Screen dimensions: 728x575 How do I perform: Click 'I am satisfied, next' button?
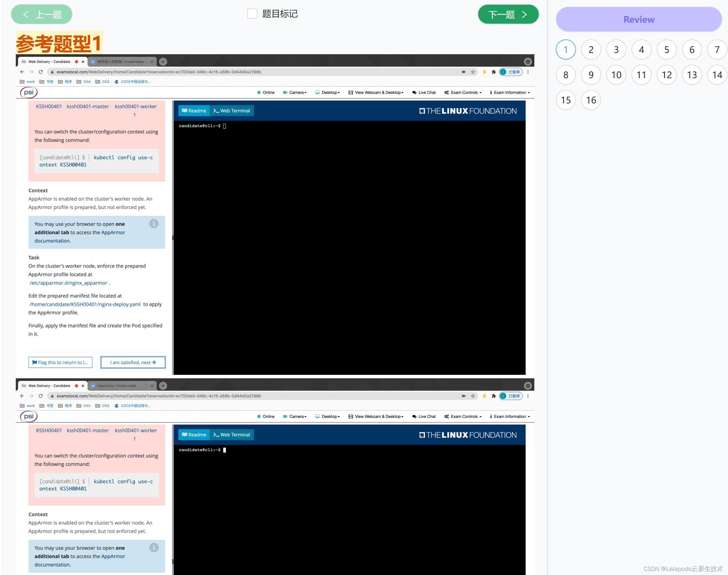(132, 362)
